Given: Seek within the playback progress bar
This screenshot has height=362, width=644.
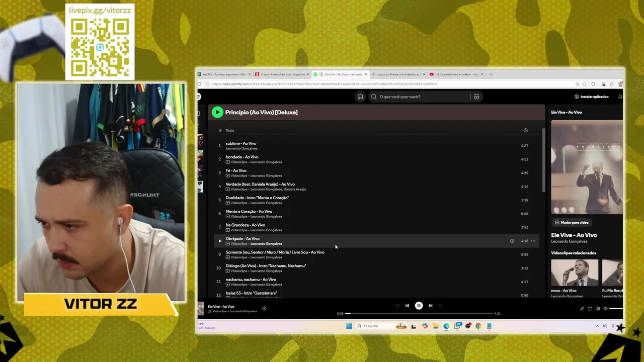Looking at the screenshot, I should (x=419, y=313).
